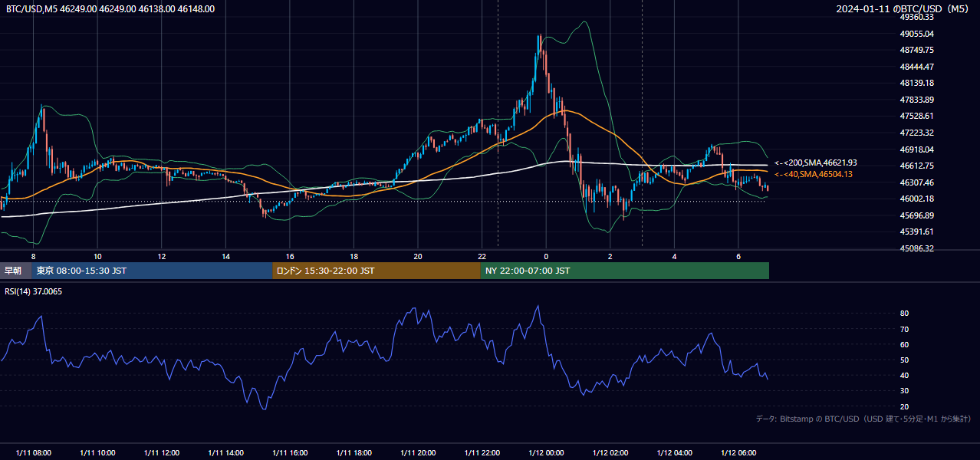This screenshot has width=980, height=460.
Task: Click the NY 22:00-07:00 JST session bar
Action: pos(625,271)
